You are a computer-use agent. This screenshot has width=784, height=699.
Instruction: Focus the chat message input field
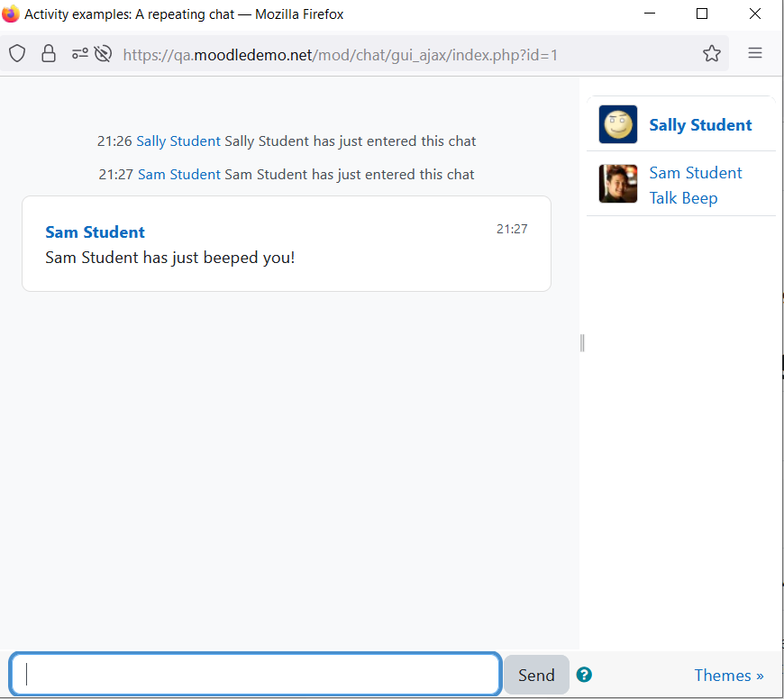point(255,674)
